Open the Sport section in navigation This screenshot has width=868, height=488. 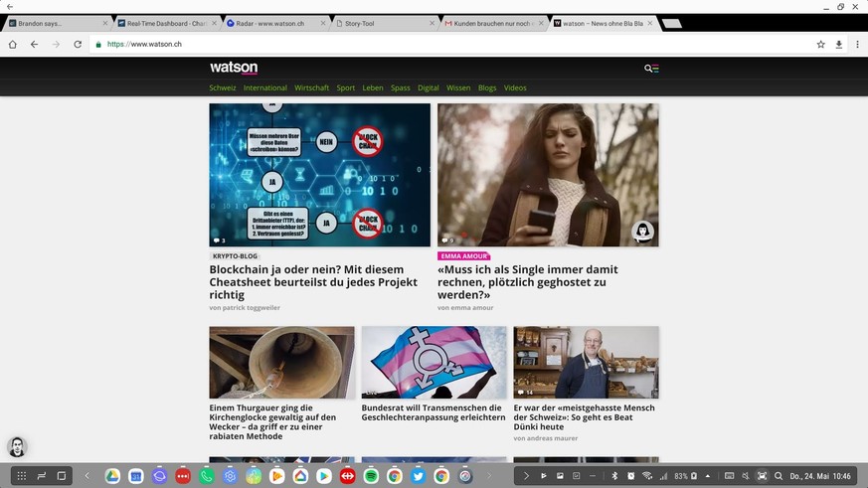click(345, 87)
